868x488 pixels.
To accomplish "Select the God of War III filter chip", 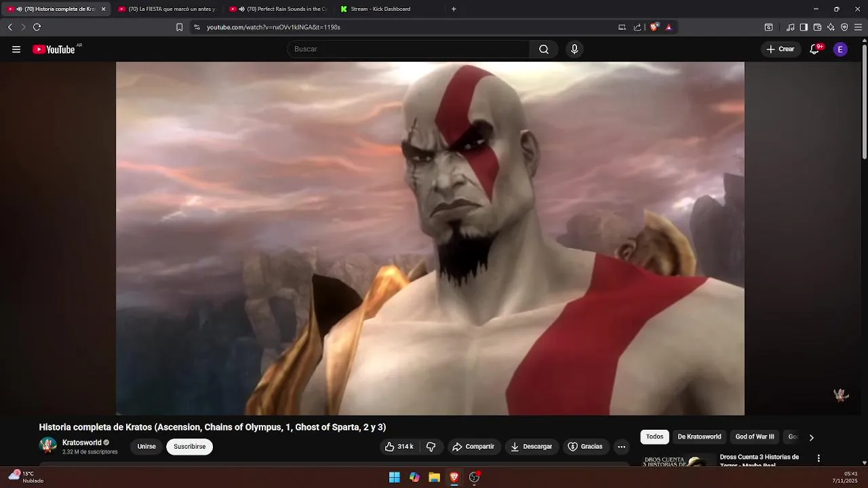I will coord(755,437).
